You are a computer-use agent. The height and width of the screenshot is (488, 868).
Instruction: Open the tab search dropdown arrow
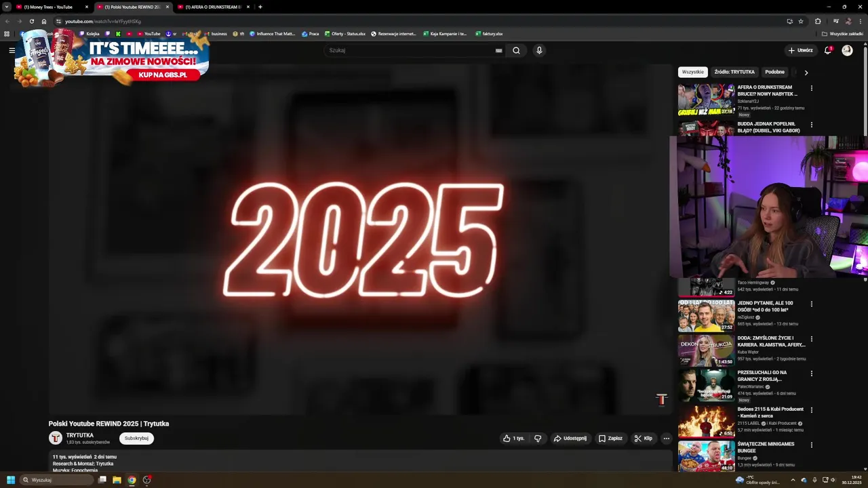pos(7,7)
